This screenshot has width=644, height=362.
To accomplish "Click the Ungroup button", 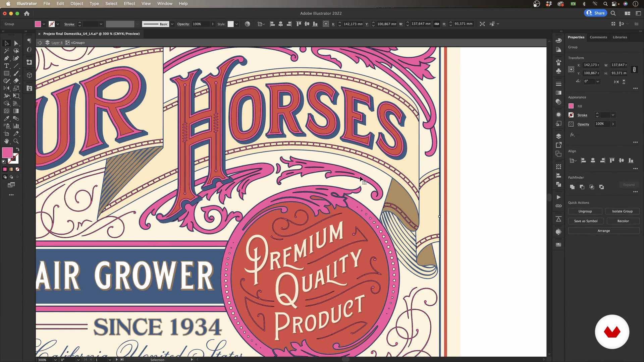I will pyautogui.click(x=585, y=211).
